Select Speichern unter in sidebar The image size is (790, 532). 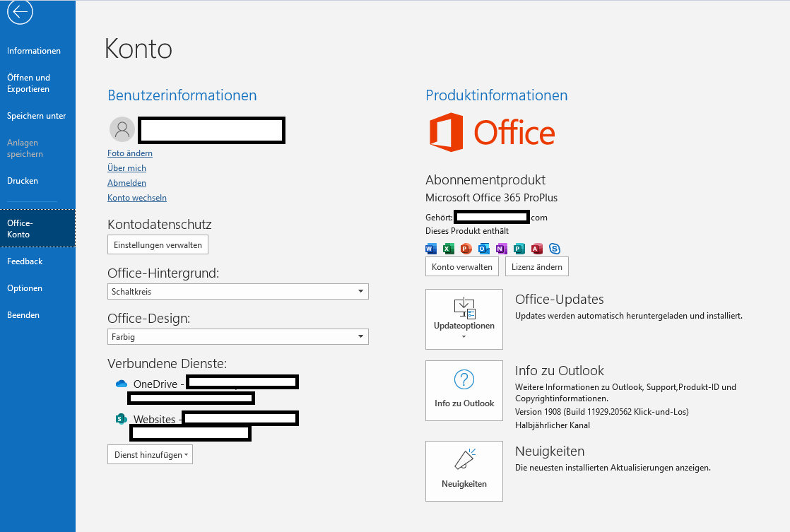pos(36,116)
